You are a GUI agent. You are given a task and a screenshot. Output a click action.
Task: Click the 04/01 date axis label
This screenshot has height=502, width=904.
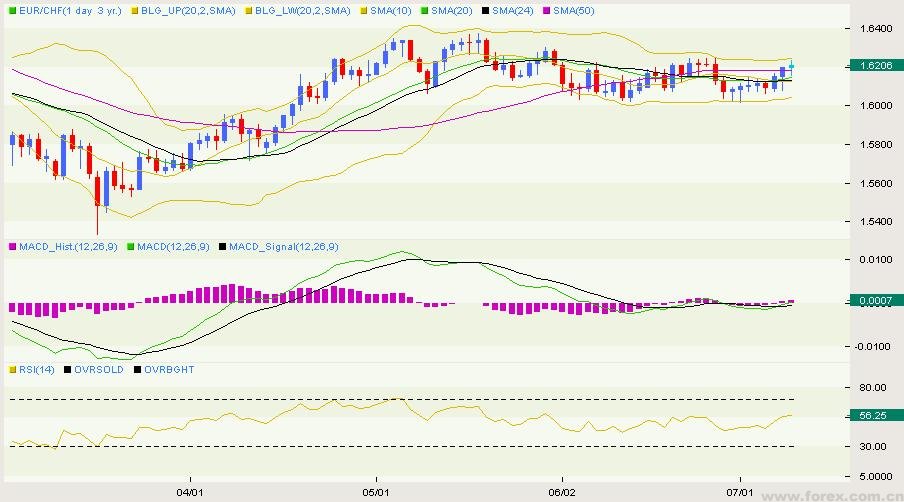tap(190, 493)
